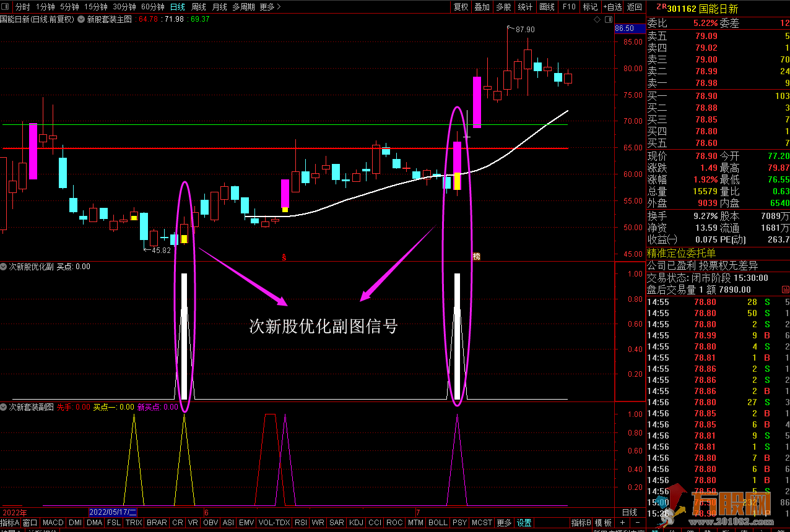Viewport: 790px width, 532px height.
Task: Switch to 周线 weekly chart
Action: click(199, 7)
